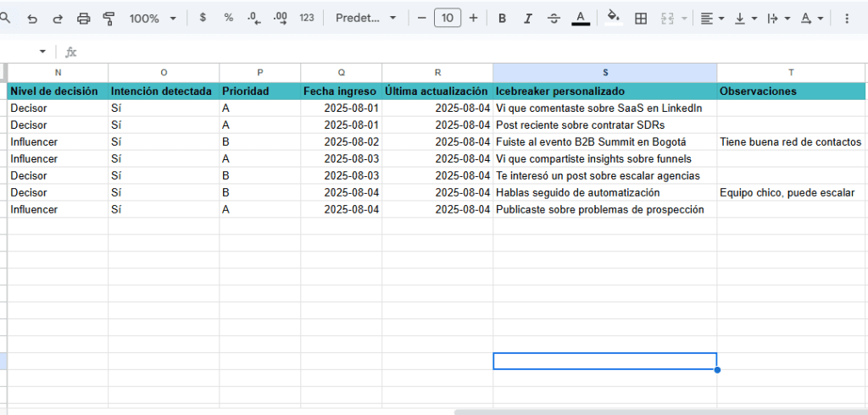Select cell 'Equipo chico, puede escalar'
This screenshot has width=868, height=415.
click(791, 192)
